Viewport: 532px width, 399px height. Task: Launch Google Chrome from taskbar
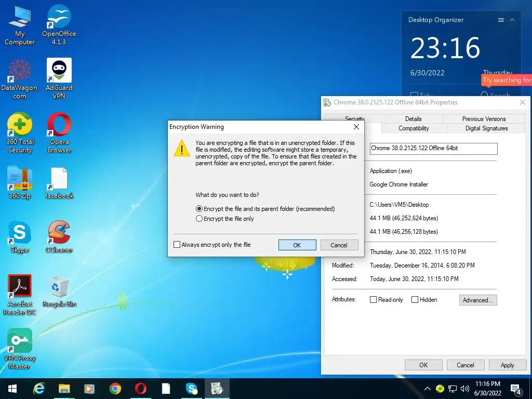115,389
